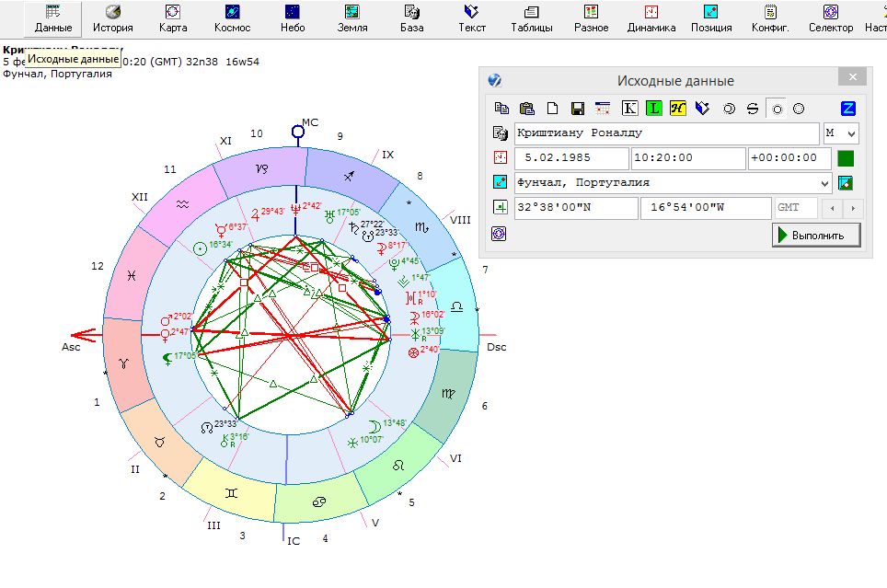
Task: Click the time field 10:20:00
Action: pos(688,158)
